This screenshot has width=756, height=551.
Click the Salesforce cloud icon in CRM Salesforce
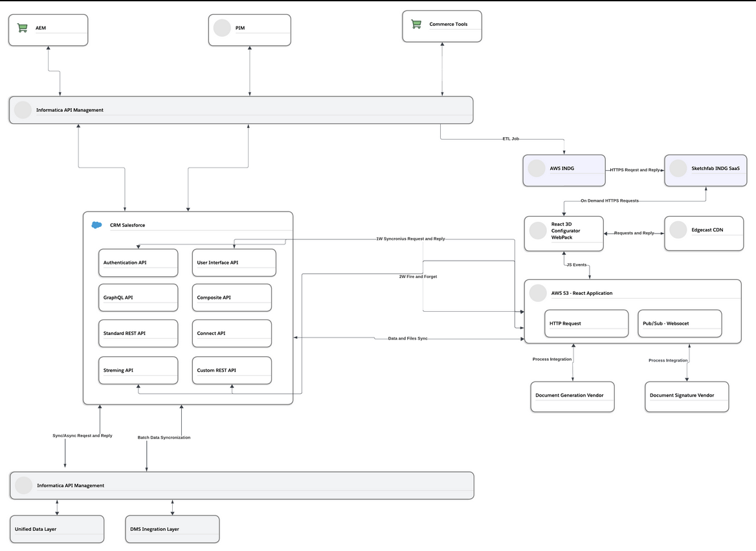click(96, 225)
